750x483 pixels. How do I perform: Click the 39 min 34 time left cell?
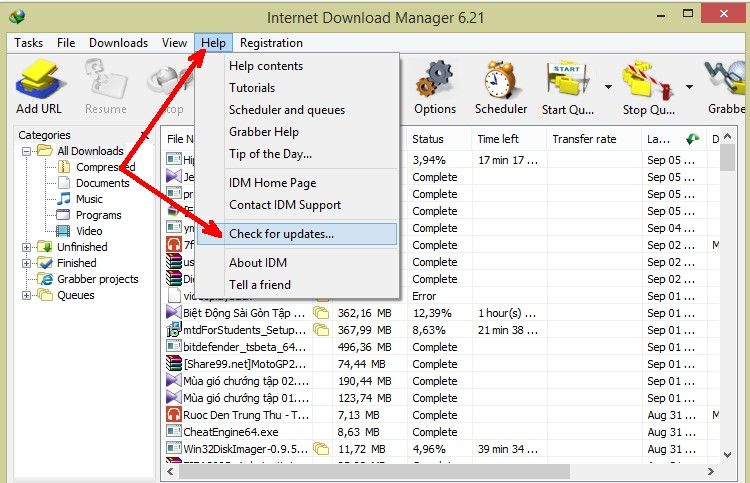point(509,449)
